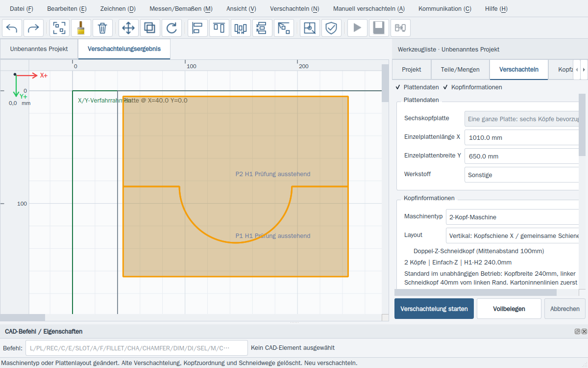Screen dimensions: 588x368
Task: Click the rotate tool icon
Action: click(171, 28)
